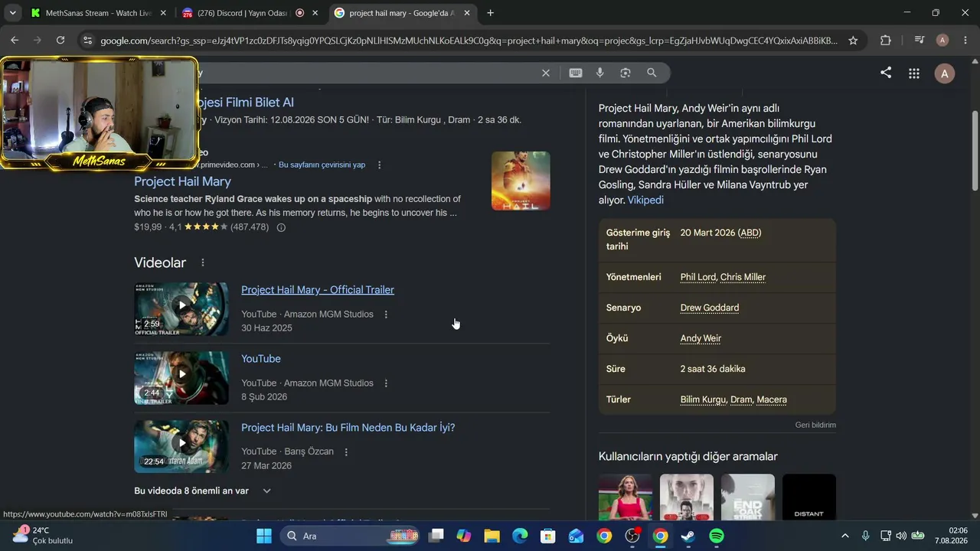Click 'Geri bildirim' feedback link
The height and width of the screenshot is (551, 980).
click(x=815, y=425)
